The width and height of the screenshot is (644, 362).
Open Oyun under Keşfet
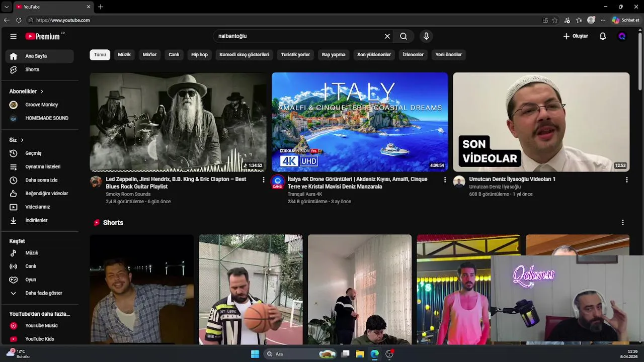coord(40,280)
